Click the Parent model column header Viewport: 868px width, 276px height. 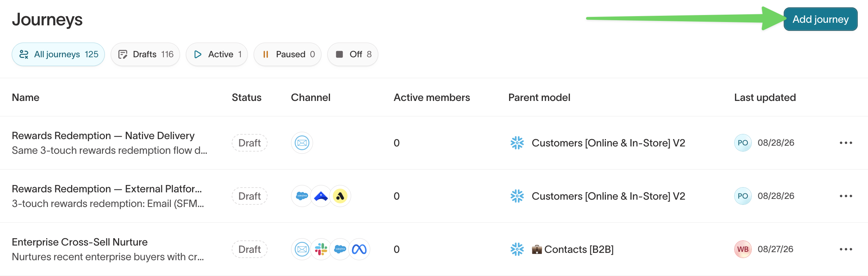(539, 98)
